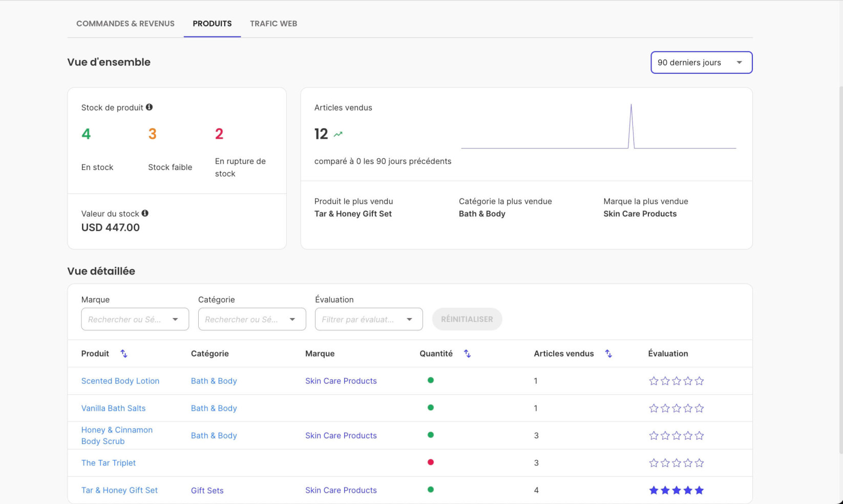This screenshot has width=843, height=504.
Task: Click Bath & Body category for Vanilla Bath Salts
Action: tap(214, 408)
